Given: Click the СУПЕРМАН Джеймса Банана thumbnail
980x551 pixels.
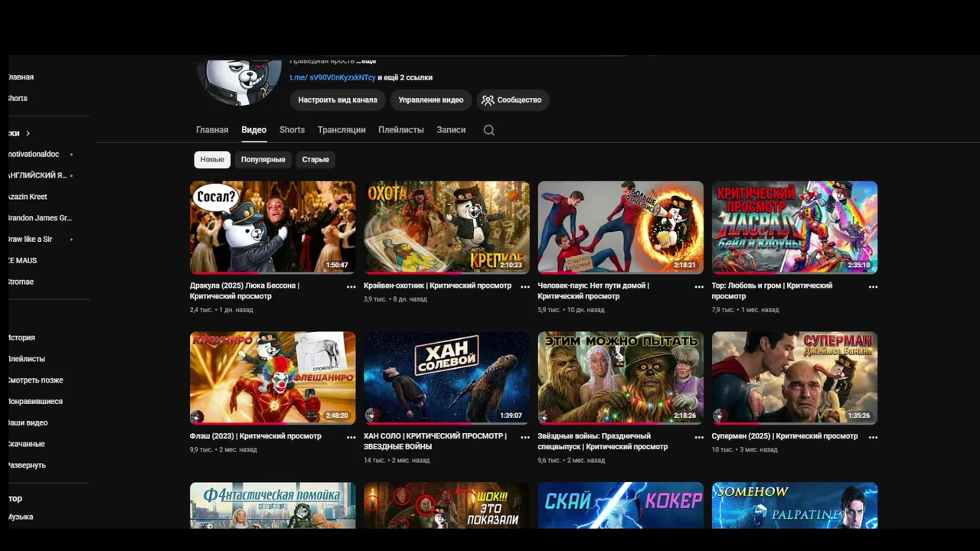Looking at the screenshot, I should (794, 378).
